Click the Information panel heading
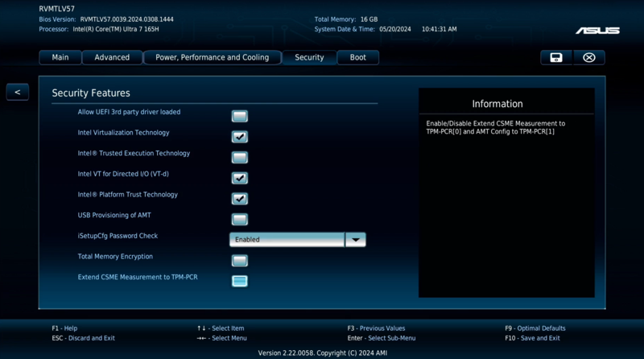Image resolution: width=644 pixels, height=359 pixels. [497, 104]
